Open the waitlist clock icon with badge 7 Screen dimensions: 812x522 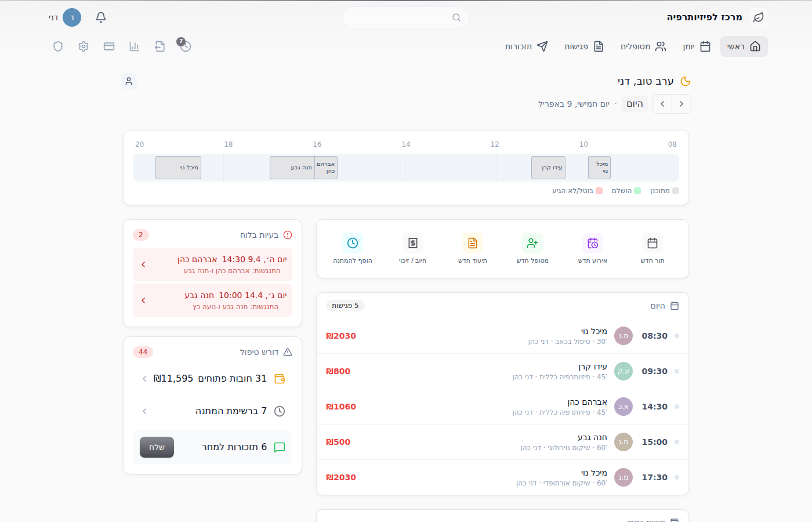(185, 46)
